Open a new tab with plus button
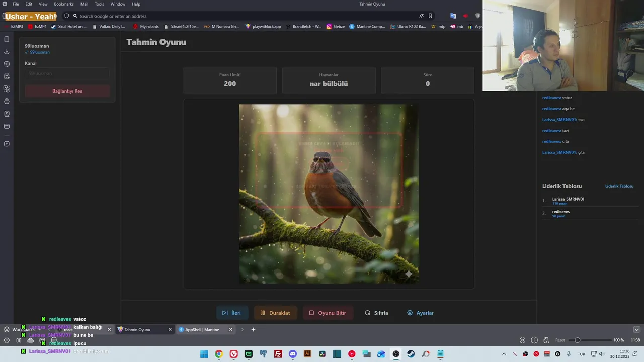644x362 pixels. point(253,330)
